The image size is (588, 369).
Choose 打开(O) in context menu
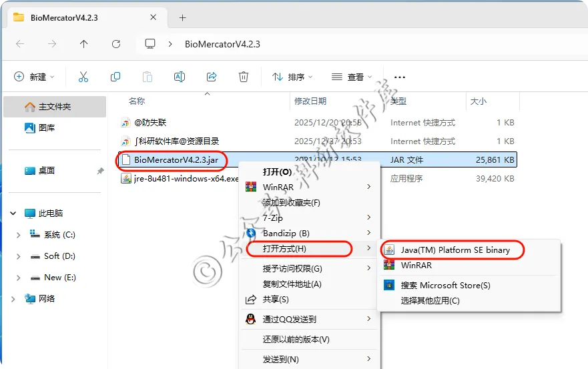[x=310, y=171]
